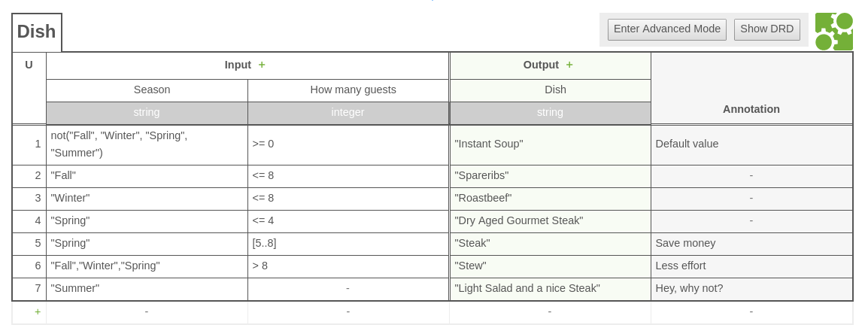This screenshot has height=334, width=868.
Task: Open the Dish output string type cell
Action: (x=550, y=113)
